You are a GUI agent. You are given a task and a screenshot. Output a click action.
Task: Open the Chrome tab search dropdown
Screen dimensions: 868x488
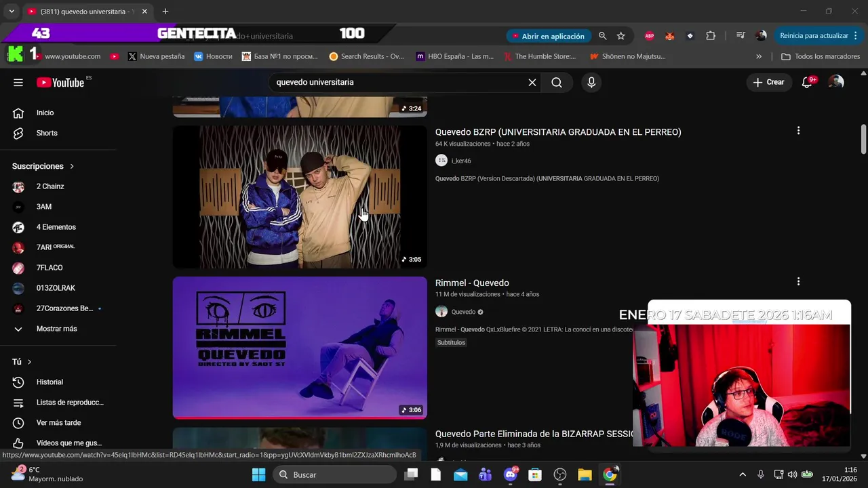[11, 12]
